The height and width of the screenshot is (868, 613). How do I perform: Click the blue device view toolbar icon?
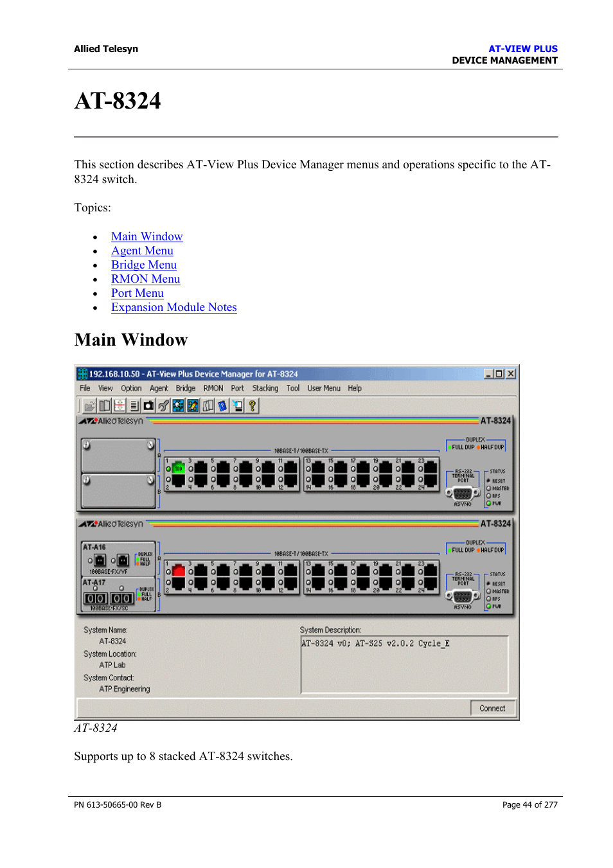click(179, 406)
